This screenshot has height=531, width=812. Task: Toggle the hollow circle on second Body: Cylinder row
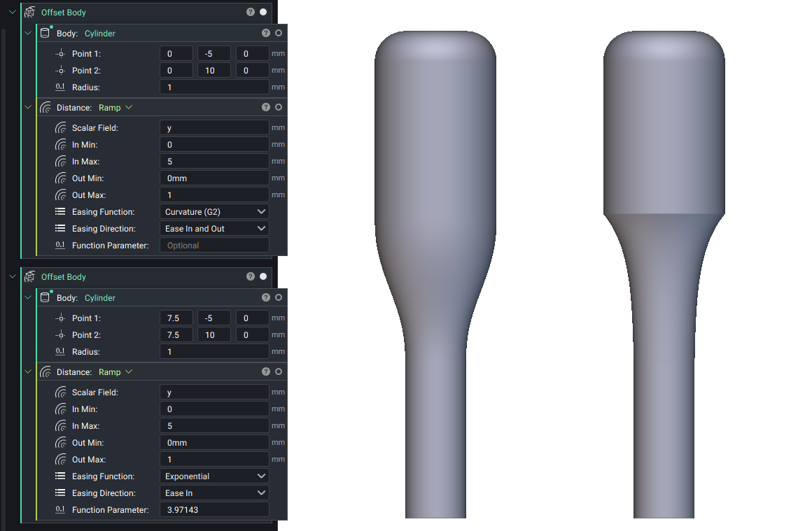click(279, 297)
